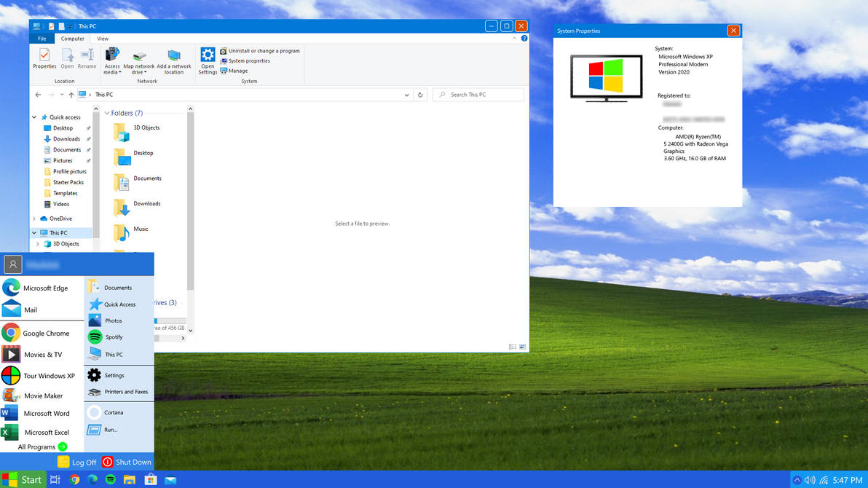Collapse the ribbon with the chevron

coord(514,38)
